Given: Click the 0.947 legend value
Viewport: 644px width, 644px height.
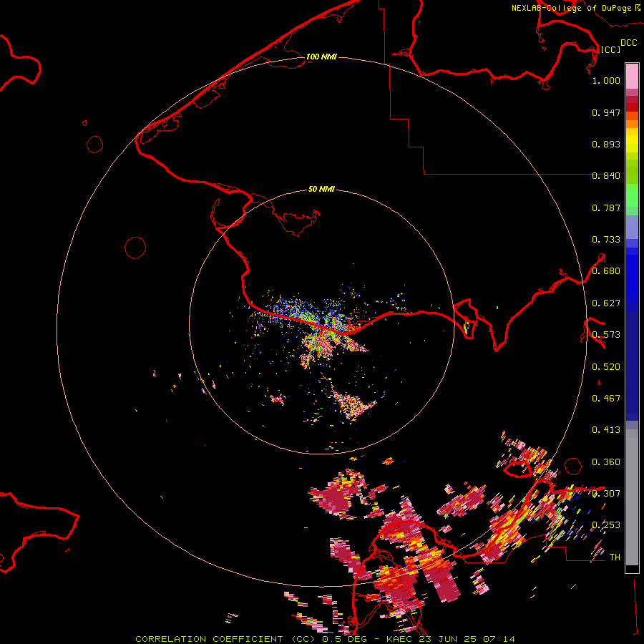Looking at the screenshot, I should point(606,112).
